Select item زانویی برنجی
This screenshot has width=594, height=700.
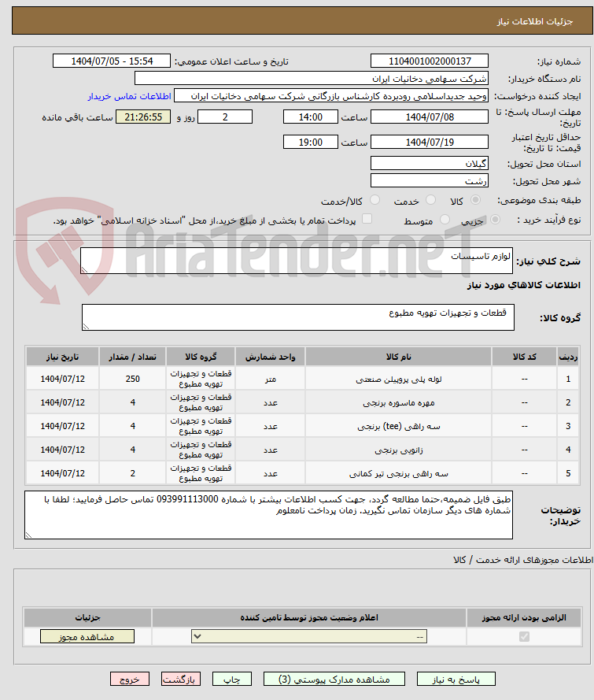point(399,450)
